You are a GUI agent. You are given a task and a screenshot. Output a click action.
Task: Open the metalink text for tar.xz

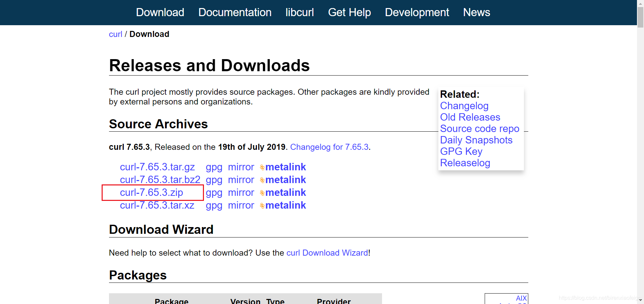[x=285, y=205]
